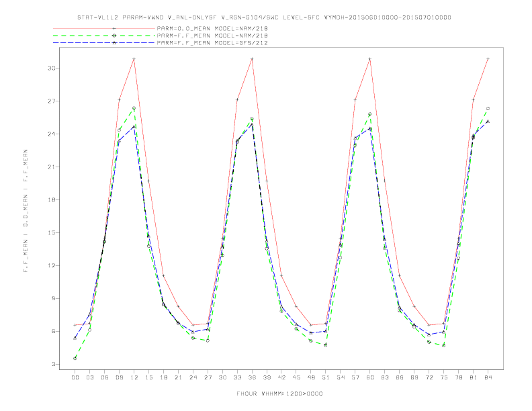Image resolution: width=532 pixels, height=411 pixels.
Task: Click red line peak marker at hour 12
Action: 134,59
